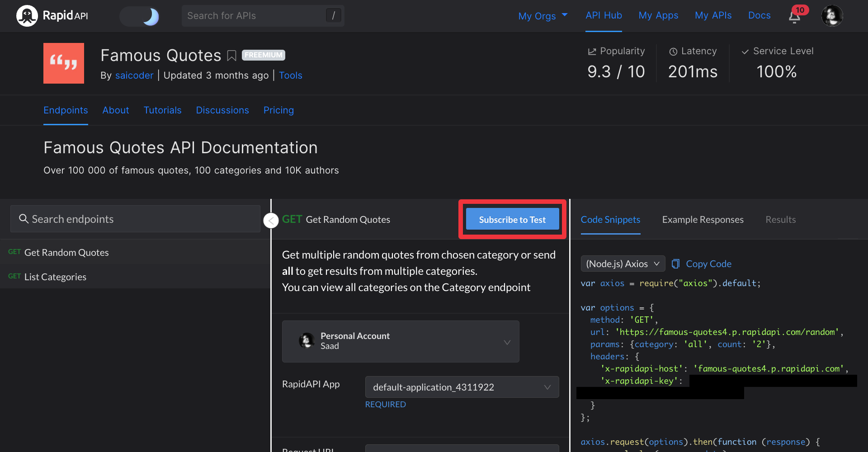Open My APIs
Image resolution: width=868 pixels, height=452 pixels.
click(713, 15)
